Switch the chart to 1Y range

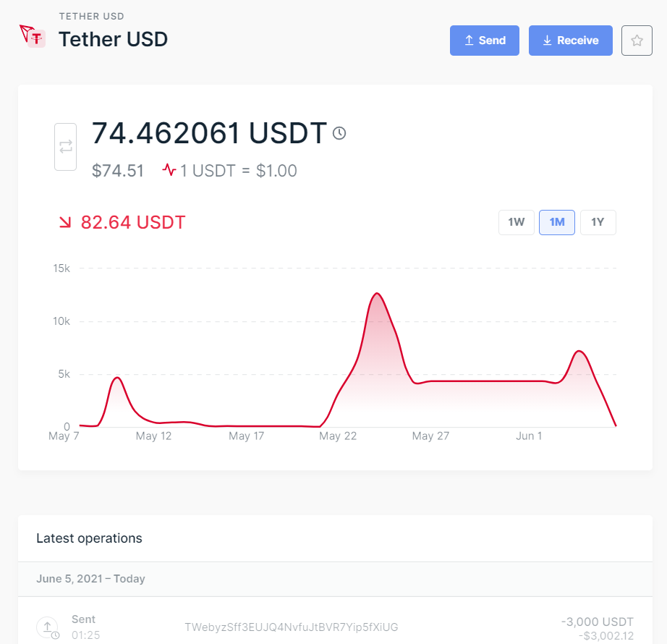pyautogui.click(x=598, y=222)
